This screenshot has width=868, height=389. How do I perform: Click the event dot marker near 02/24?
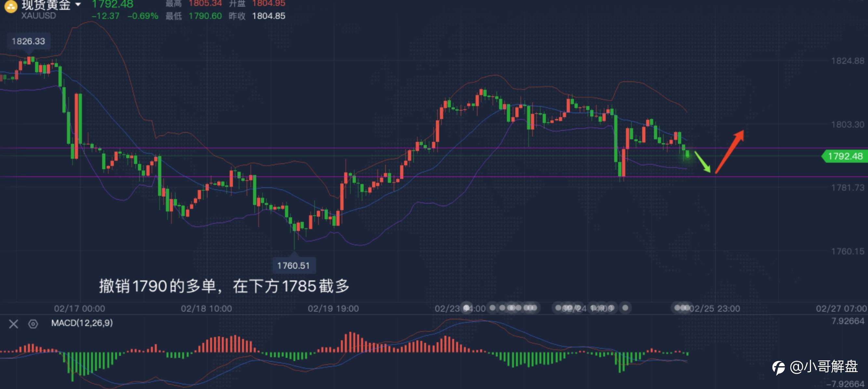tap(558, 307)
